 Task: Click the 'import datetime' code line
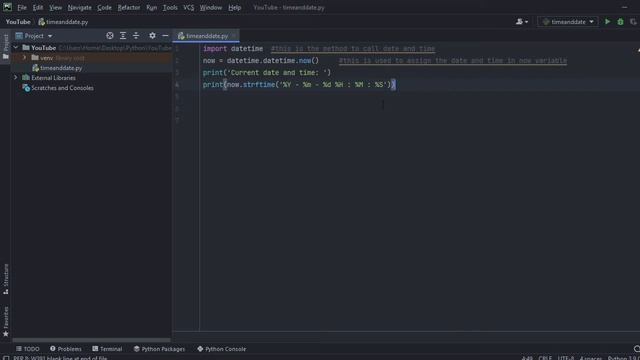pyautogui.click(x=233, y=49)
